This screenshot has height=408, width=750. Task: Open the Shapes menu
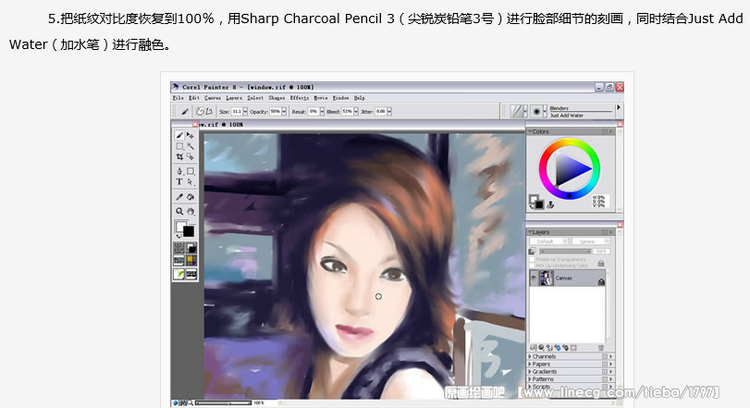tap(276, 98)
